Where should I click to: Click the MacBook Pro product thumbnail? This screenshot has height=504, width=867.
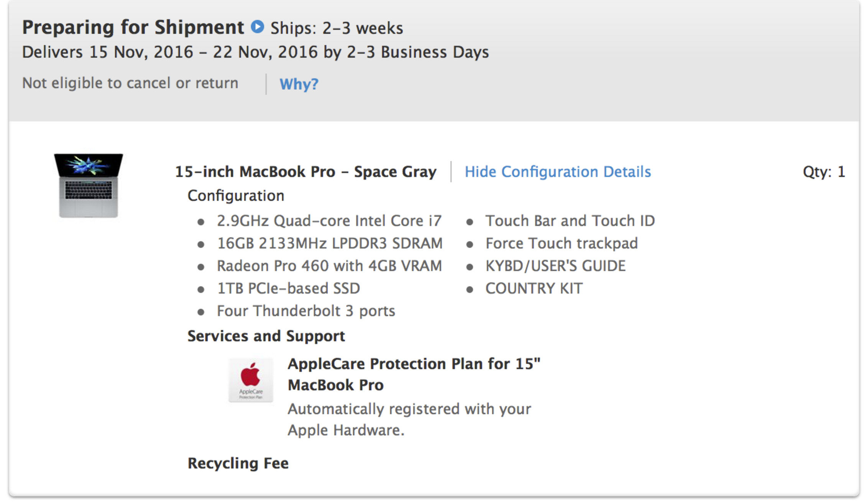(x=89, y=185)
